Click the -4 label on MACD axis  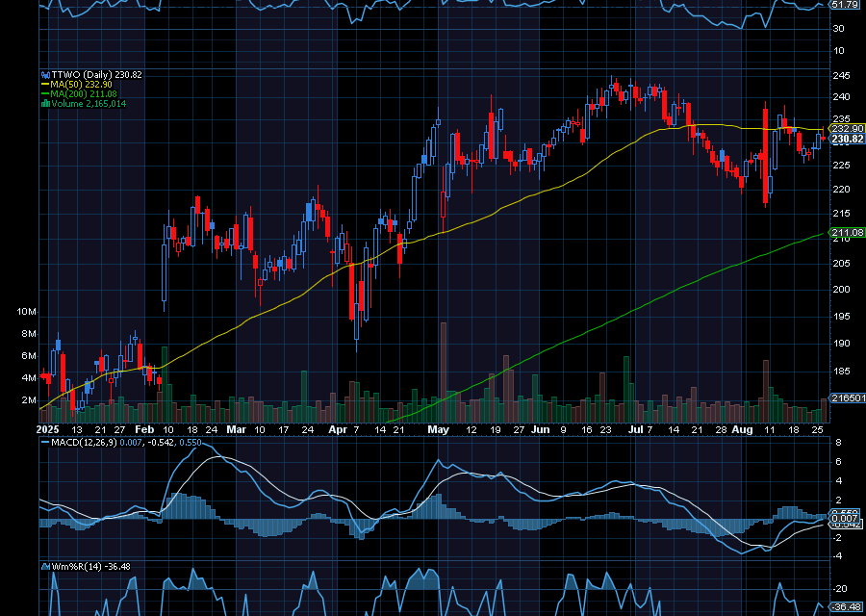837,556
